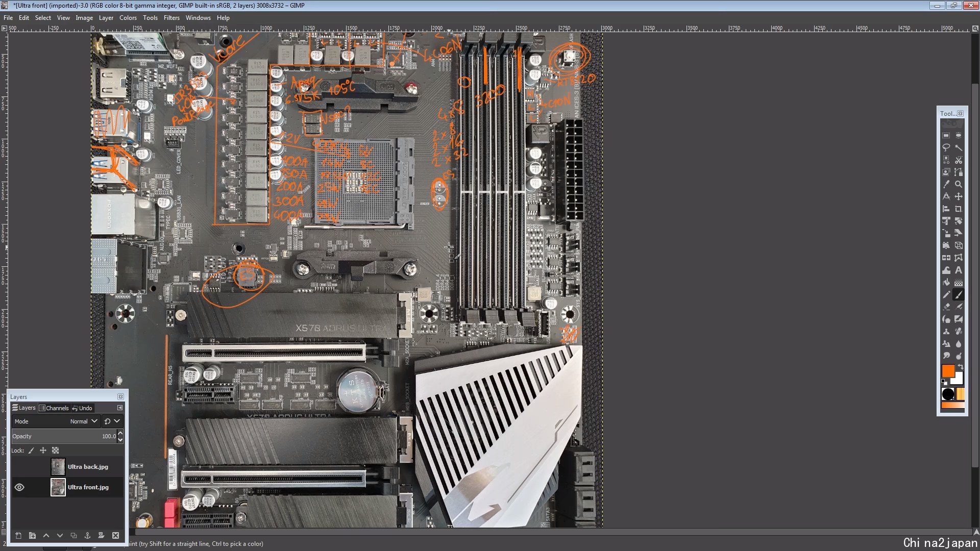
Task: Open the layer Mode dropdown
Action: (56, 421)
